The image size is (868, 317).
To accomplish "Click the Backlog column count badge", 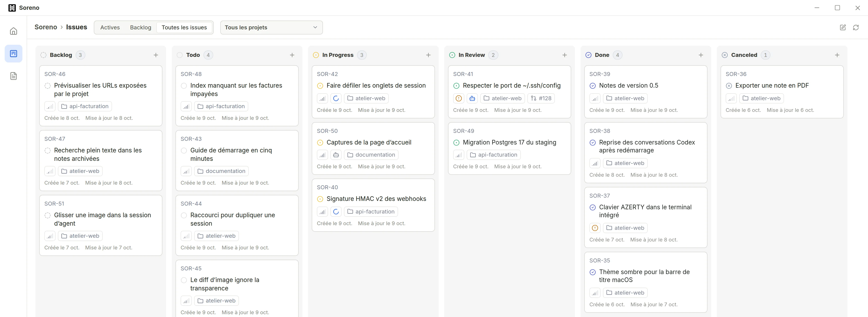I will point(80,55).
